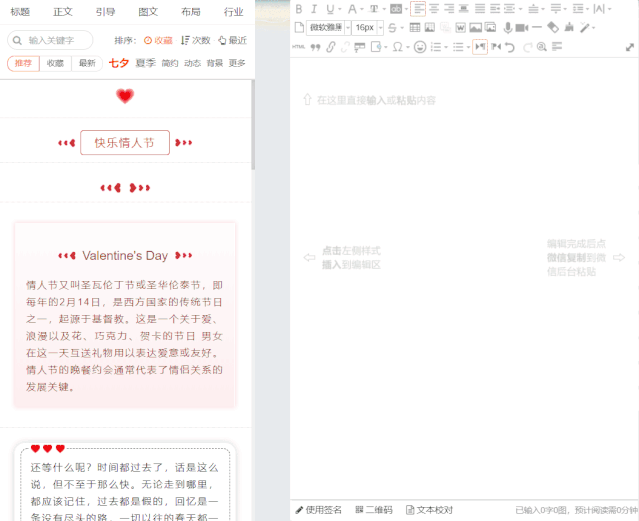Open the background color dropdown arrow
This screenshot has width=639, height=521.
coord(406,9)
